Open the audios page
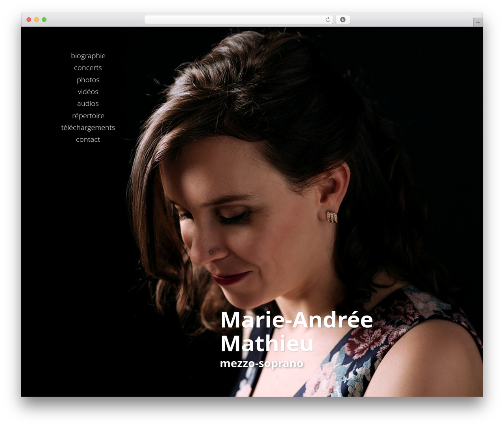This screenshot has width=504, height=427. coord(88,104)
